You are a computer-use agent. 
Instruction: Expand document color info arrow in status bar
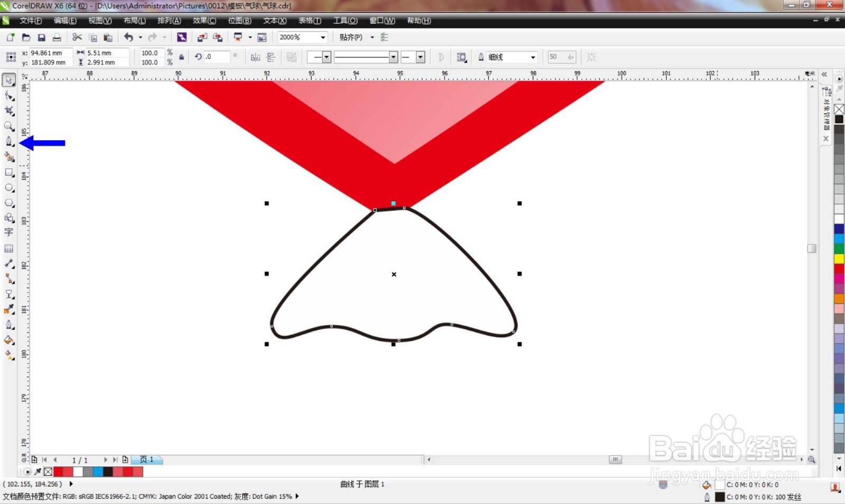(x=297, y=496)
